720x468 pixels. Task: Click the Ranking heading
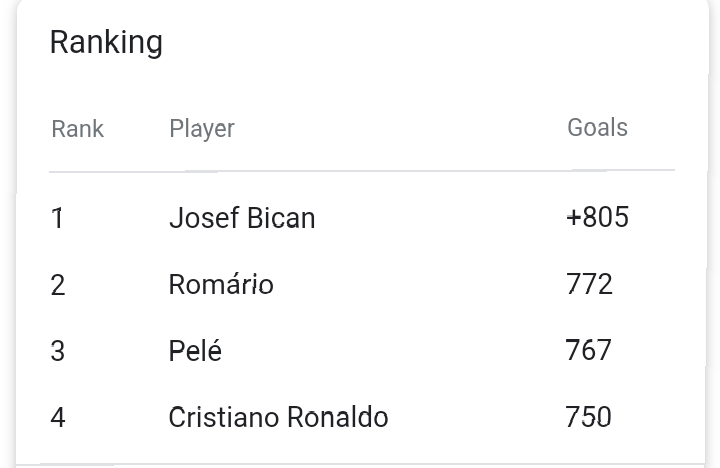106,43
